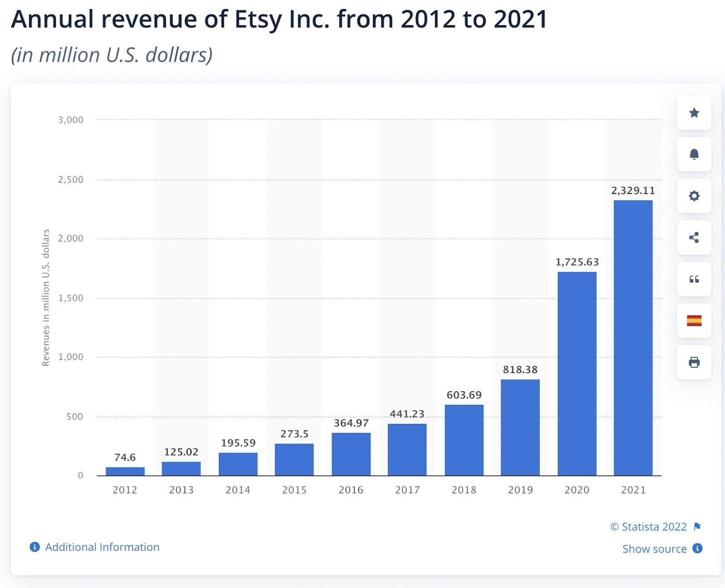Click the 818.38 value label
Screen dimensions: 725x588
[520, 369]
